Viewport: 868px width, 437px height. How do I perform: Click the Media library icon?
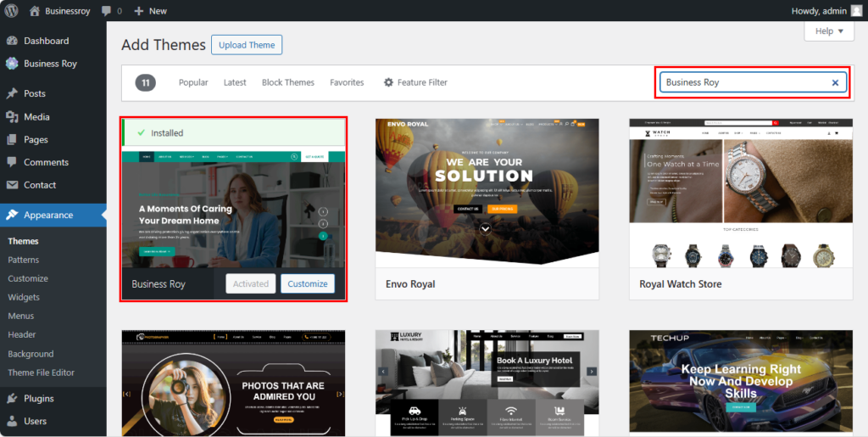pyautogui.click(x=12, y=117)
